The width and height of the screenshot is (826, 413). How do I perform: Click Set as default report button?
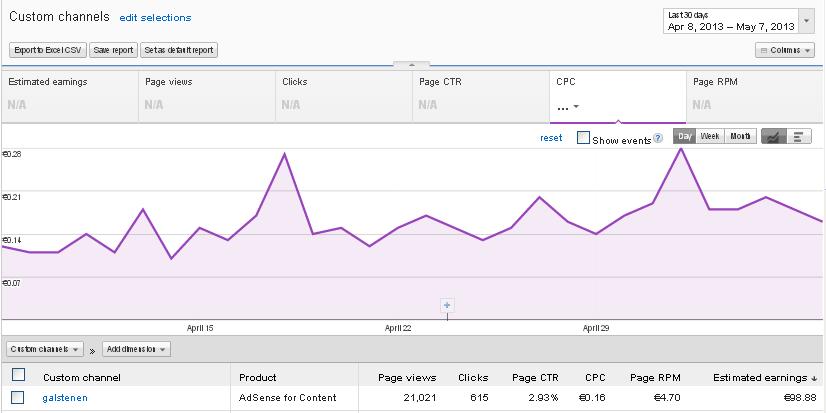[179, 51]
